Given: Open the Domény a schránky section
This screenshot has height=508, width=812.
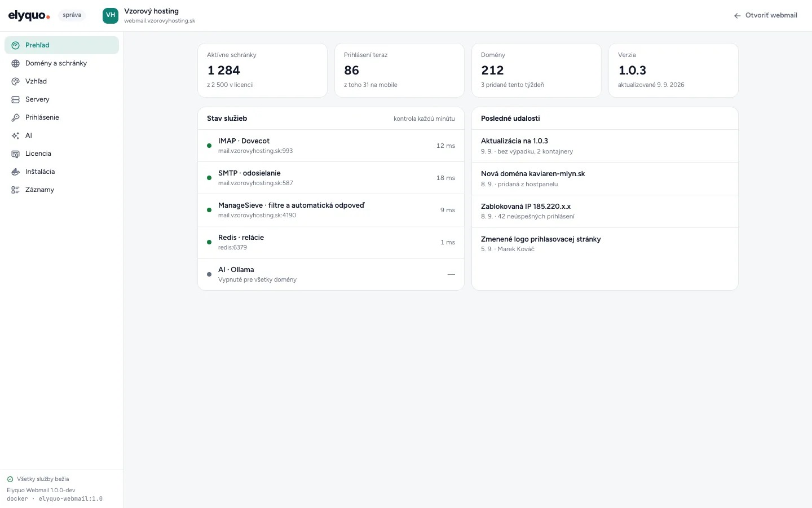Looking at the screenshot, I should [62, 63].
